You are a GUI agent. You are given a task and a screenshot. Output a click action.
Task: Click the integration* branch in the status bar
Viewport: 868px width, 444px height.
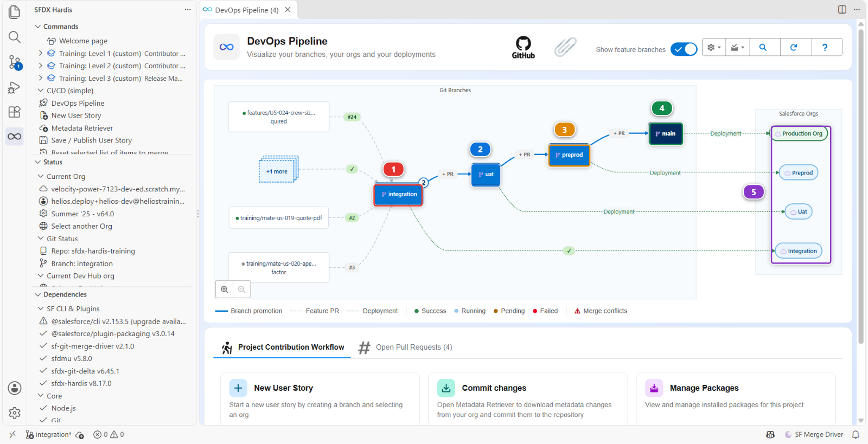49,435
